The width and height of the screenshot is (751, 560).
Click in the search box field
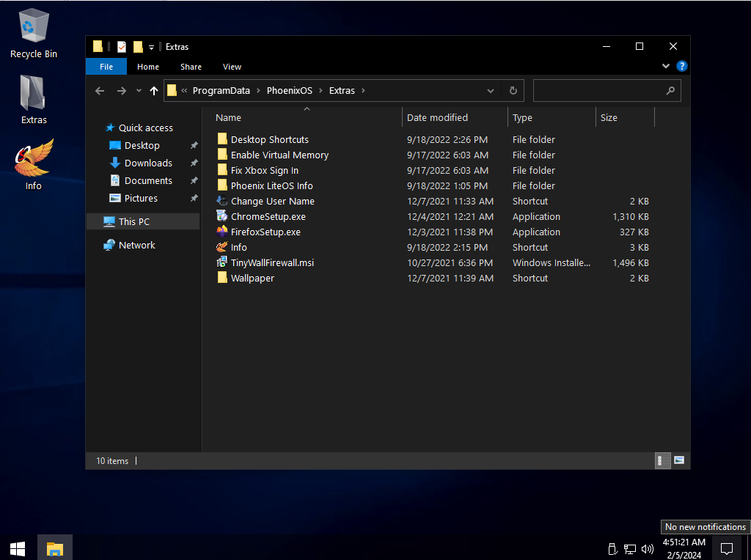[598, 91]
